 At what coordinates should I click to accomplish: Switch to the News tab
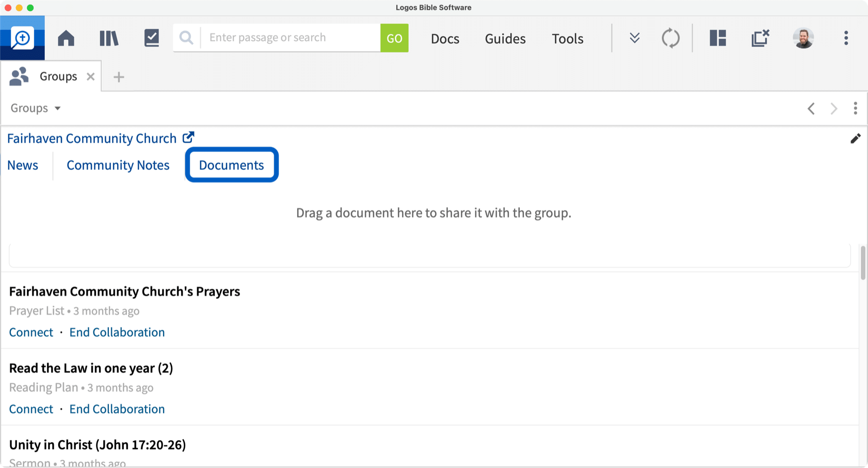[x=23, y=165]
